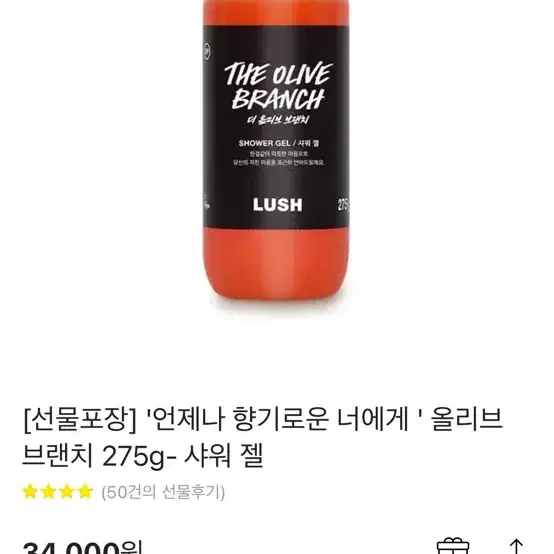Viewport: 554px width, 554px height.
Task: Tap the small Korean description text on the label
Action: 279,158
